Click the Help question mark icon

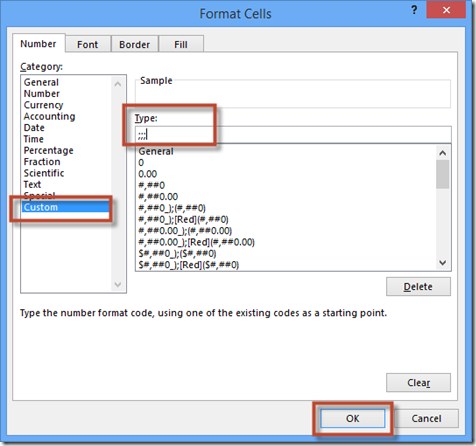tap(414, 10)
